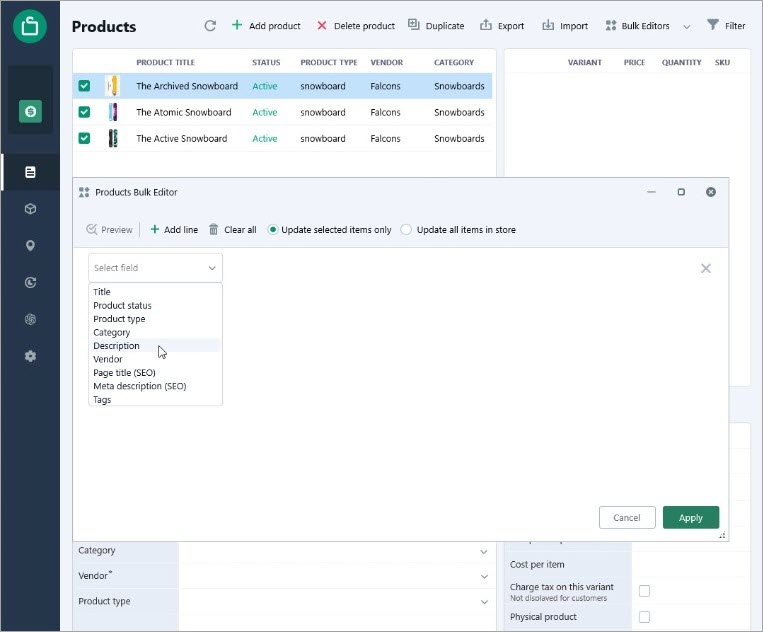This screenshot has width=763, height=632.
Task: Open the green dollar sidebar icon
Action: [30, 111]
